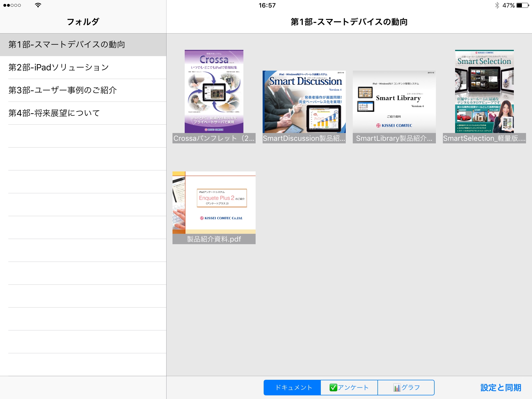
Task: Click the SmartSelection_軽量版 file name label
Action: coord(484,138)
